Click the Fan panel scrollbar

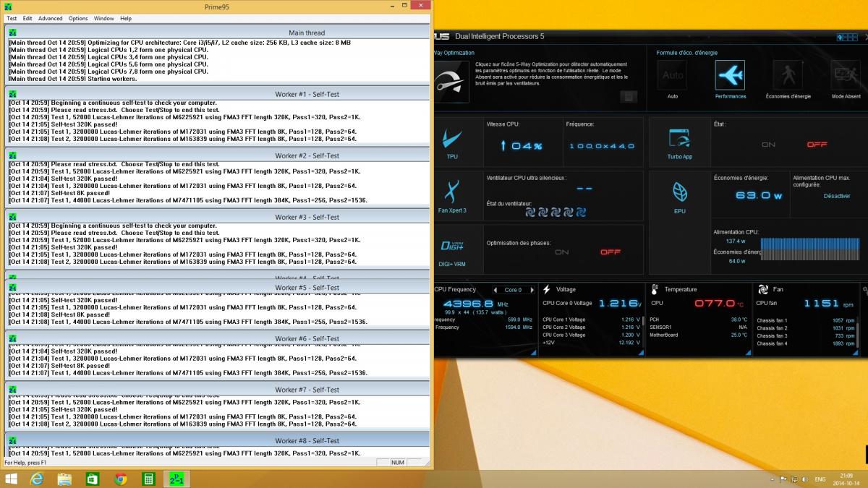tap(857, 331)
